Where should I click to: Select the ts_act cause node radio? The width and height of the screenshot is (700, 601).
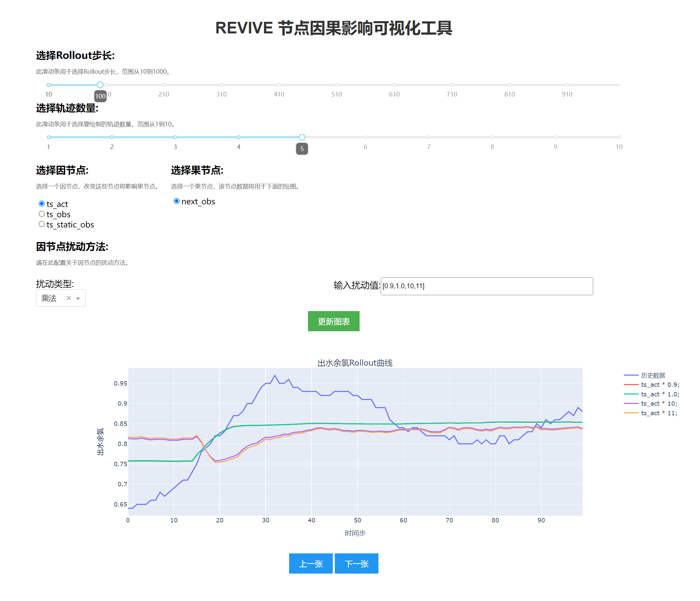(42, 204)
